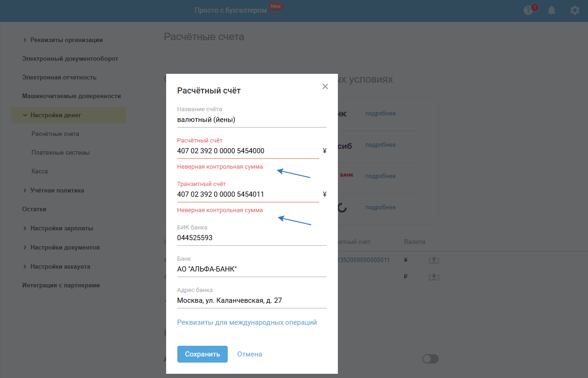Open the help question mark icon
Image resolution: width=588 pixels, height=378 pixels.
coord(528,11)
